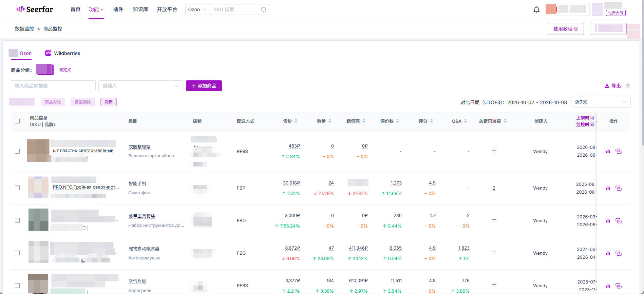The height and width of the screenshot is (294, 644).
Task: Export data with the 导出 button
Action: (613, 86)
